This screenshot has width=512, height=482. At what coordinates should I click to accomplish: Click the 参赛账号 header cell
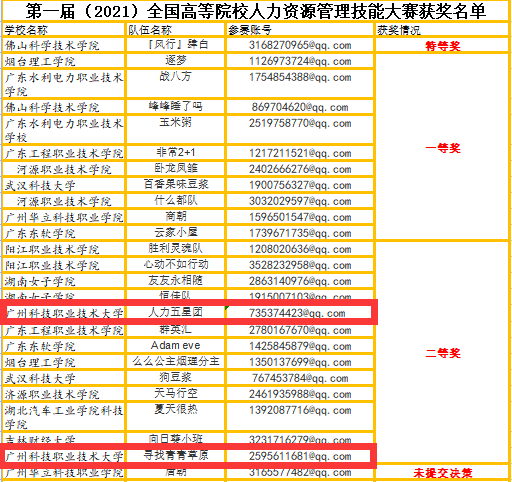click(300, 30)
